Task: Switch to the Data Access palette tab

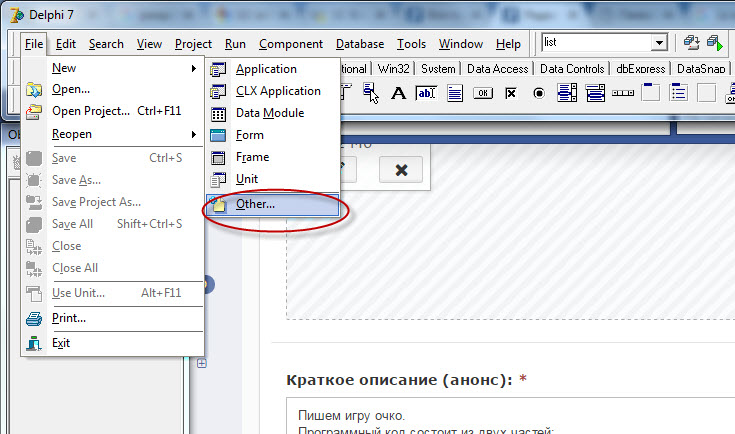Action: click(x=497, y=69)
